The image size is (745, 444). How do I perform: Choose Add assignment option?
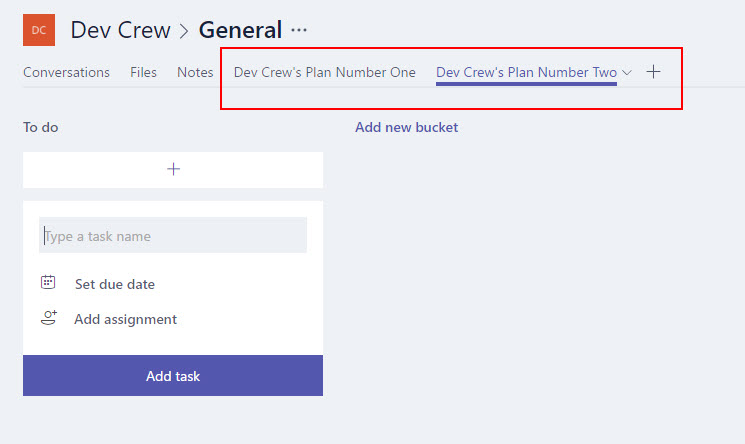(x=125, y=319)
